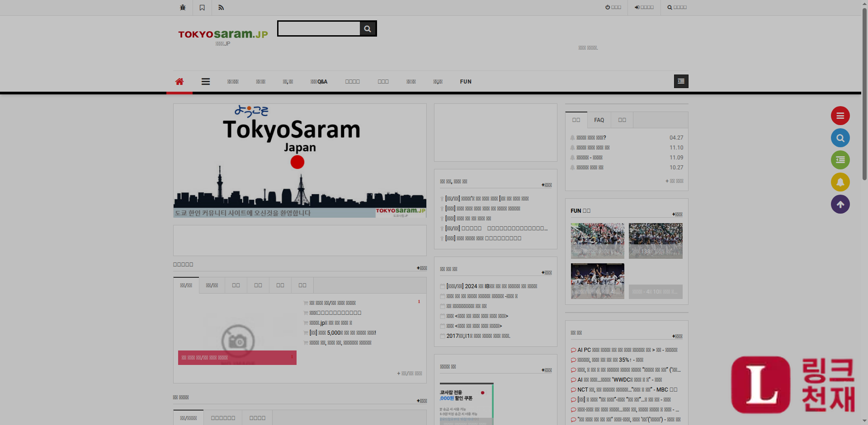Screen dimensions: 868x425
Task: Click the TokyoSaram Japan skyline banner
Action: (x=300, y=161)
